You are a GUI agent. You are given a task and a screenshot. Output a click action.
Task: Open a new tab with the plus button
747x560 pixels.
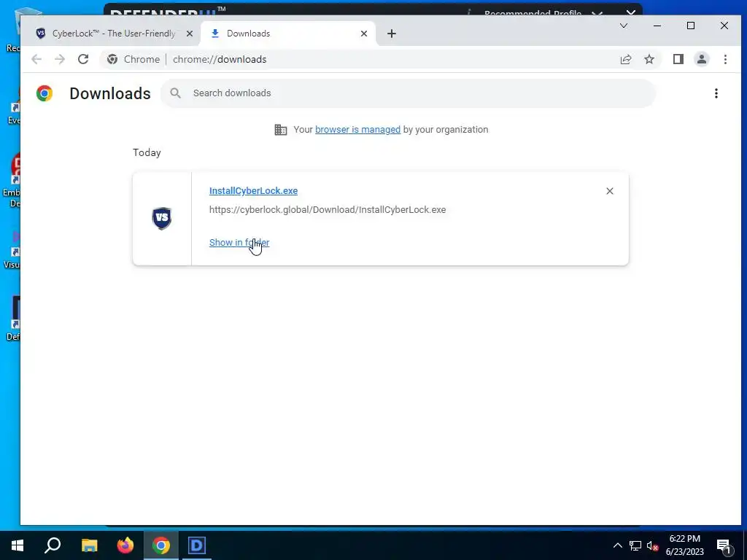click(392, 34)
